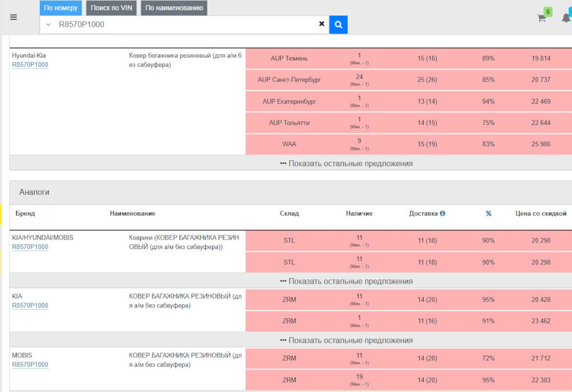Click the price 20 737
Screen dimensions: 572x392
tap(540, 79)
